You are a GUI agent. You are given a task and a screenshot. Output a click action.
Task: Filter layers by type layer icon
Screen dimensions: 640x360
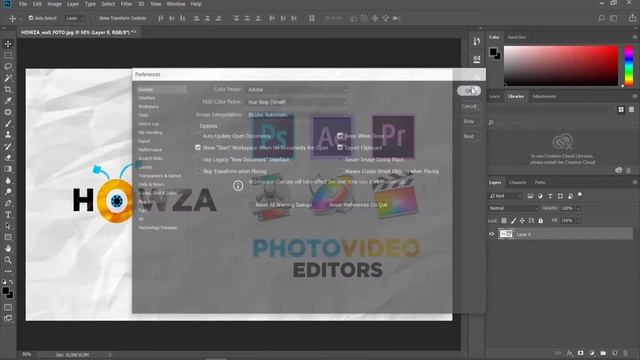coord(550,196)
